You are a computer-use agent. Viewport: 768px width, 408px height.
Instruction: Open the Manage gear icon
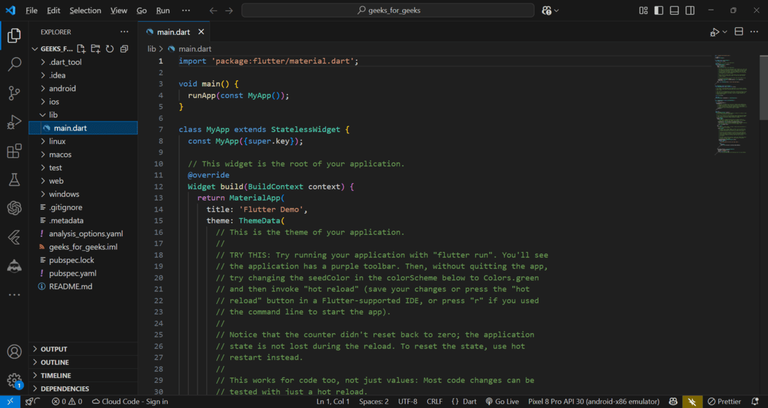coord(14,380)
